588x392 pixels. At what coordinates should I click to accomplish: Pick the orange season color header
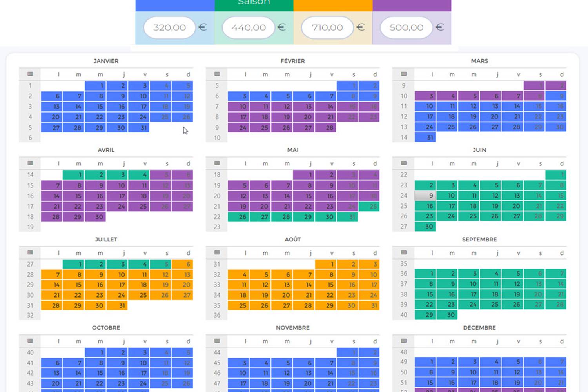(333, 5)
